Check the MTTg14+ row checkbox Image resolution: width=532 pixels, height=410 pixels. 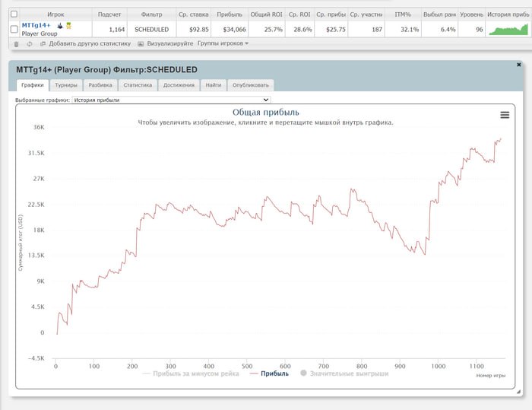(x=14, y=29)
